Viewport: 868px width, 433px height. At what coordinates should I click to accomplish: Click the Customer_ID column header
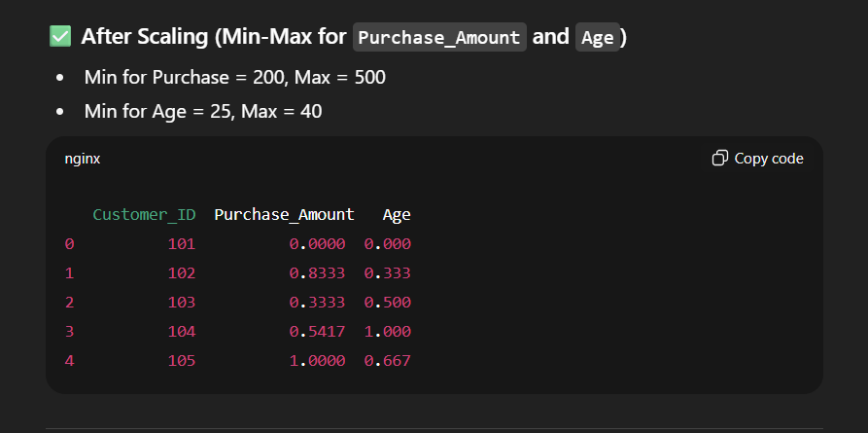tap(144, 214)
